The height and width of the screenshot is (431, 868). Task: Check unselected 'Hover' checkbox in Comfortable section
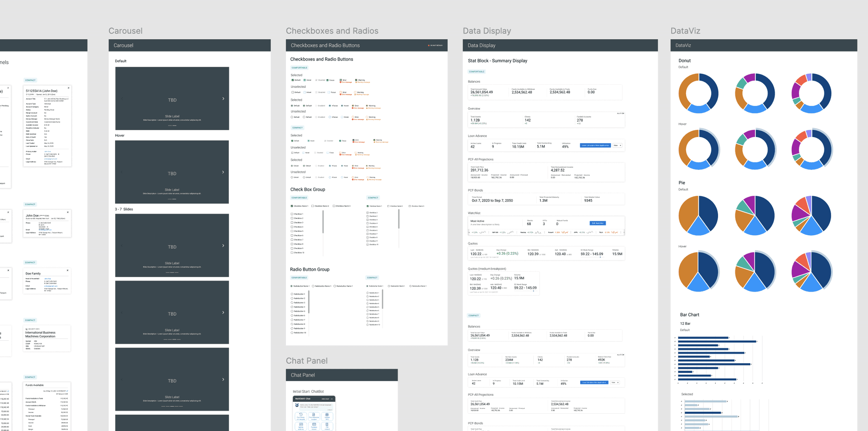(305, 92)
